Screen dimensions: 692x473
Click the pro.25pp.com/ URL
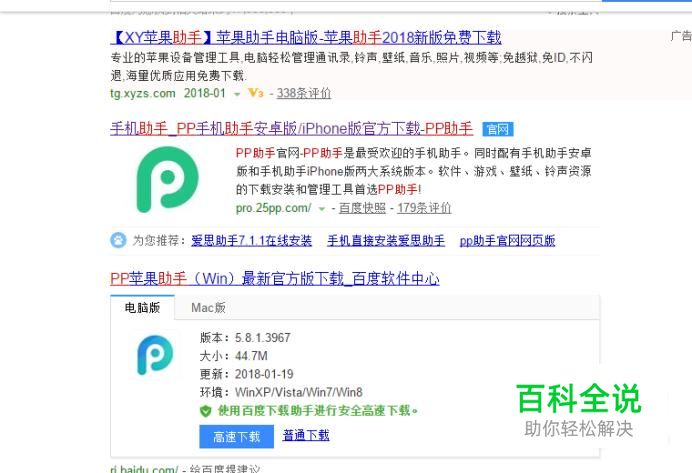click(273, 208)
